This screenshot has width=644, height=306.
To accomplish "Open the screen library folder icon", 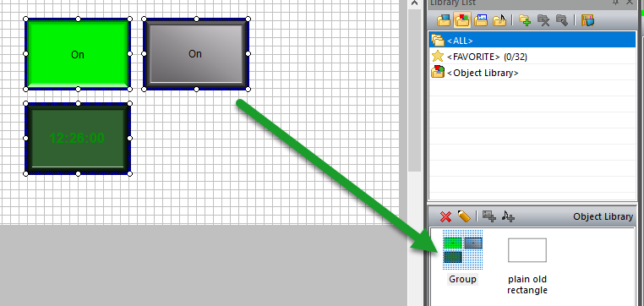I will 443,19.
